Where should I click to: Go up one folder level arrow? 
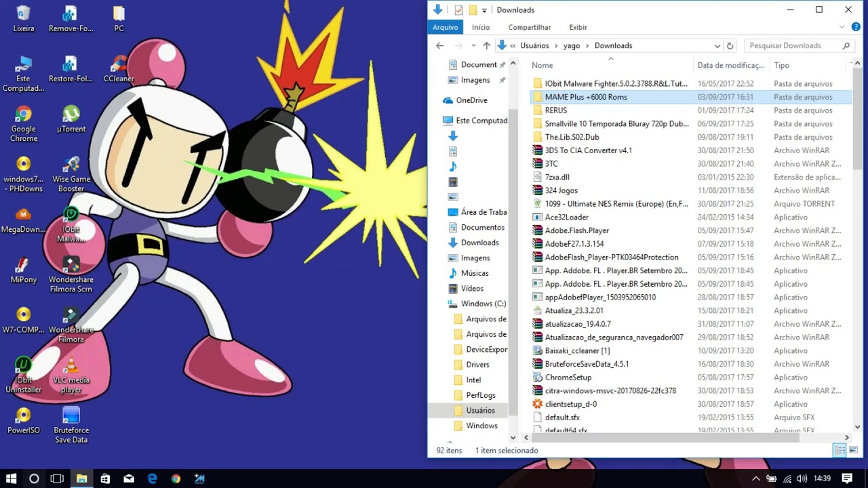pos(486,45)
